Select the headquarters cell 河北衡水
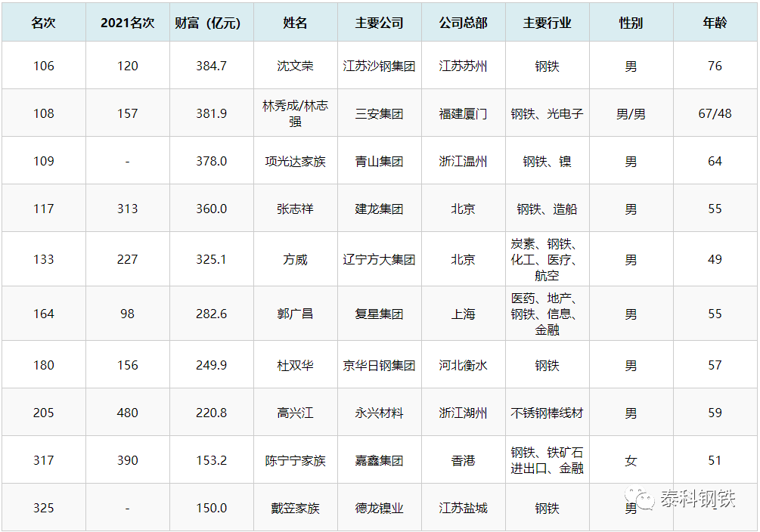This screenshot has height=532, width=760. point(463,365)
